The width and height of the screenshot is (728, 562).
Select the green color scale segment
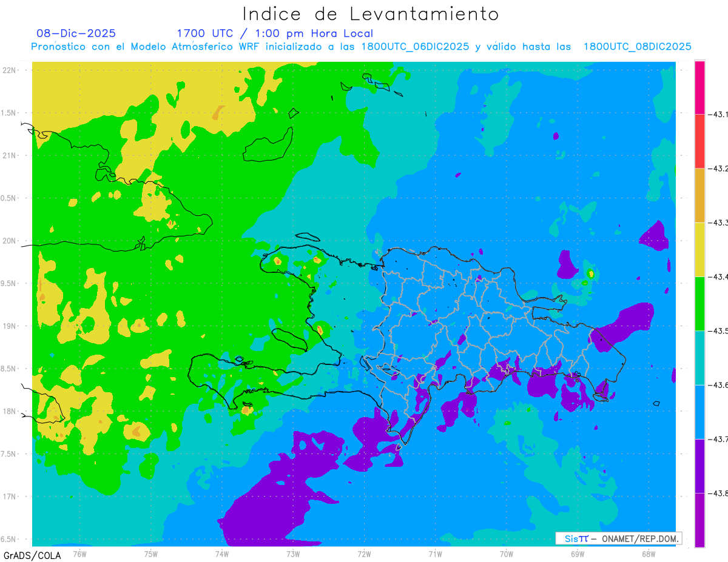[x=699, y=303]
